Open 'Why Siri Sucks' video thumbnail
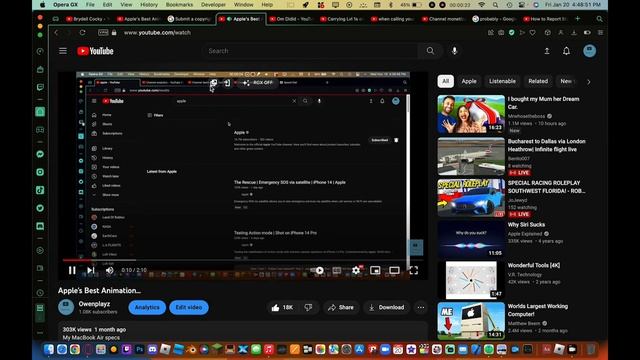640x360 pixels. click(x=471, y=239)
